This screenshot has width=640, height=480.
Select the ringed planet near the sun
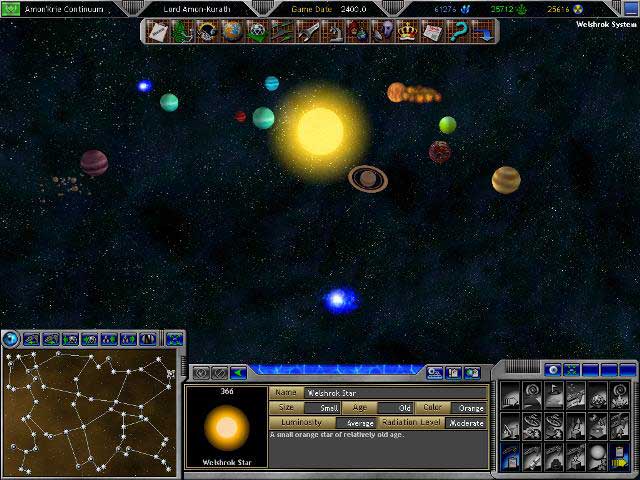pyautogui.click(x=368, y=178)
